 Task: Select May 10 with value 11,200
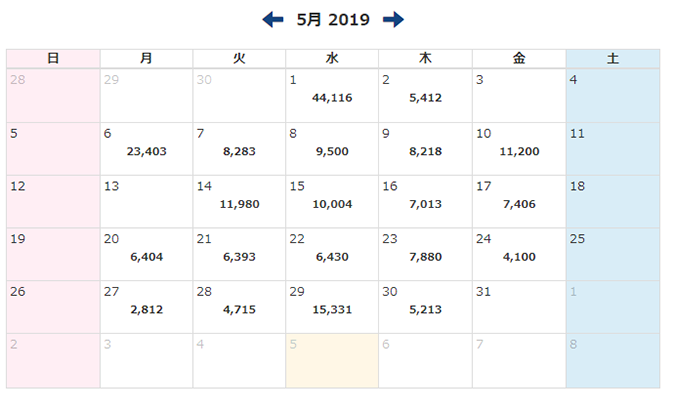coord(518,149)
